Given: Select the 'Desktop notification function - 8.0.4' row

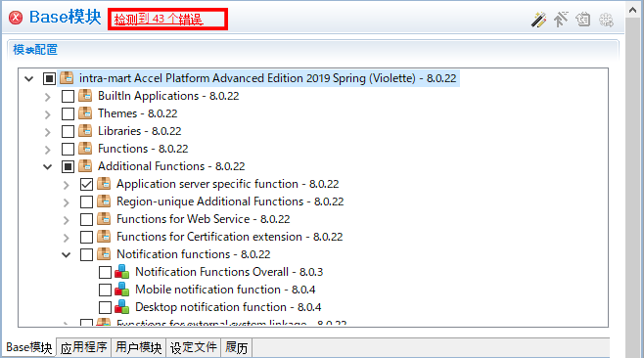Looking at the screenshot, I should pyautogui.click(x=228, y=307).
